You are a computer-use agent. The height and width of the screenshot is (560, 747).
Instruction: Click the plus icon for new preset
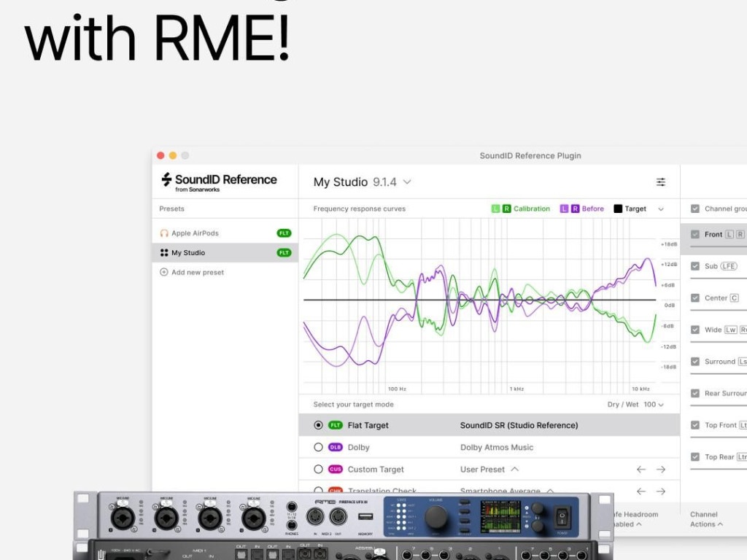(164, 273)
